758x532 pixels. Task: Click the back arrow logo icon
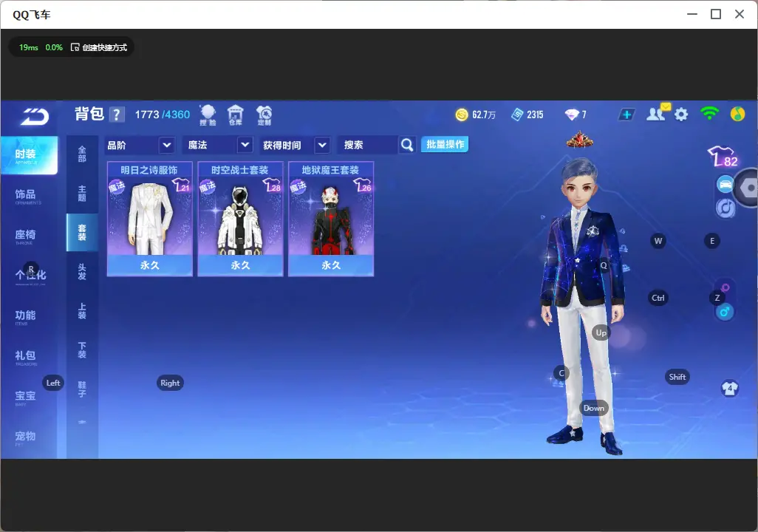pos(34,117)
